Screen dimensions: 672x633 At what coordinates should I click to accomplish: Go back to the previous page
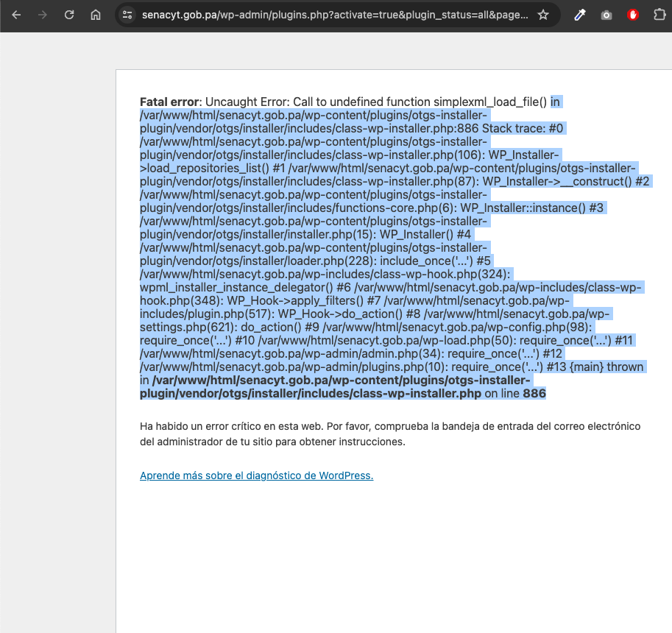[x=16, y=15]
